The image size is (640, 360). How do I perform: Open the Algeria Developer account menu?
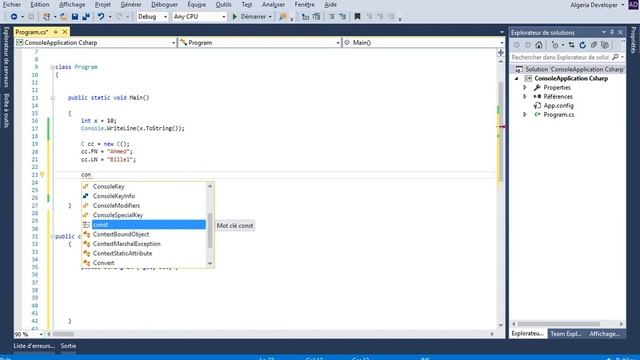tap(598, 5)
